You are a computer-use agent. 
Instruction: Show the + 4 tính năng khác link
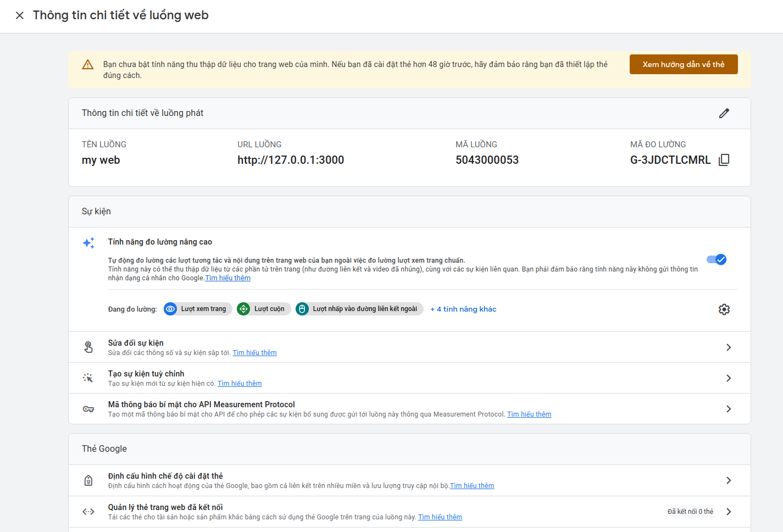[463, 309]
